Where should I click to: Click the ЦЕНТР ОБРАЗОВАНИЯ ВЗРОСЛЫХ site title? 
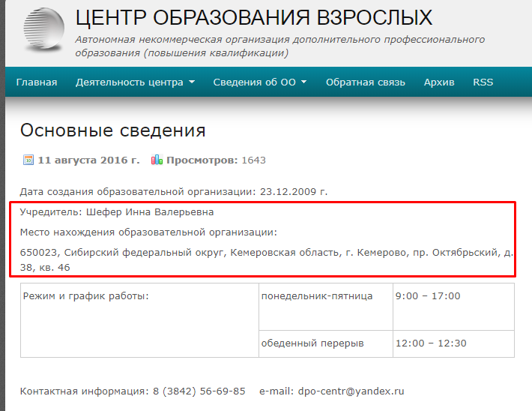(254, 18)
